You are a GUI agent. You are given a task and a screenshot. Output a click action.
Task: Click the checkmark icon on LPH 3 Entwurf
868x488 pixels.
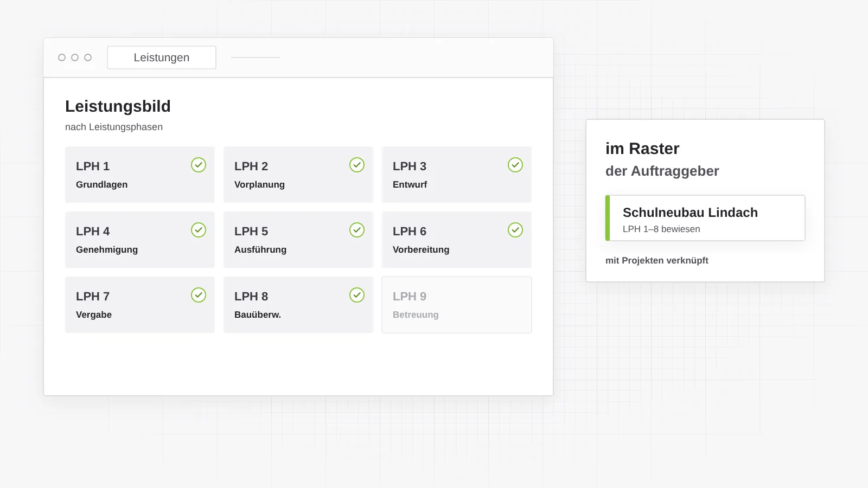pyautogui.click(x=515, y=165)
